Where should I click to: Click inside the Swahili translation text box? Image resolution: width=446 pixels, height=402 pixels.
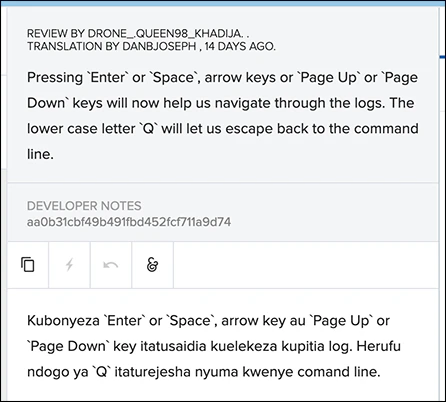pyautogui.click(x=223, y=346)
